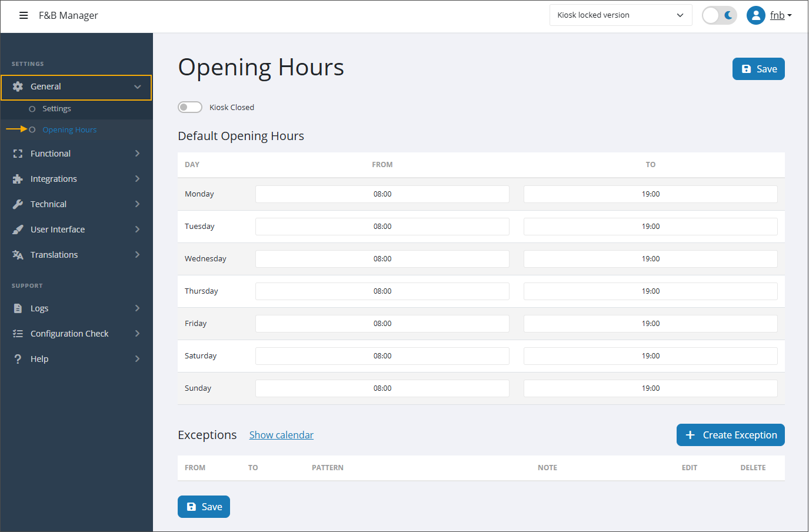
Task: Open the hamburger navigation menu
Action: click(24, 15)
